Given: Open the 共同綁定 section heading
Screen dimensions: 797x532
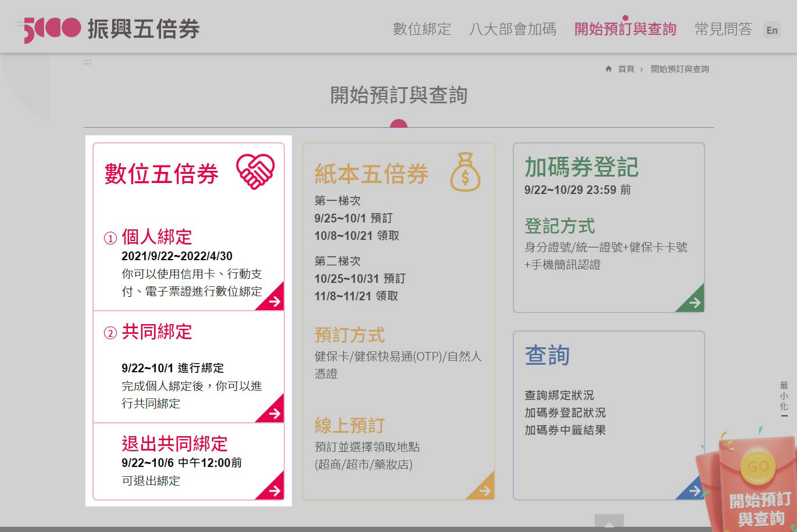Looking at the screenshot, I should pos(157,332).
